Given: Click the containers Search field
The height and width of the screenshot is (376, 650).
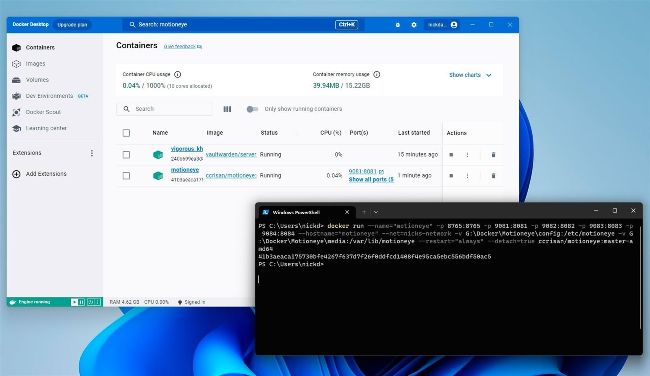Looking at the screenshot, I should tap(165, 109).
